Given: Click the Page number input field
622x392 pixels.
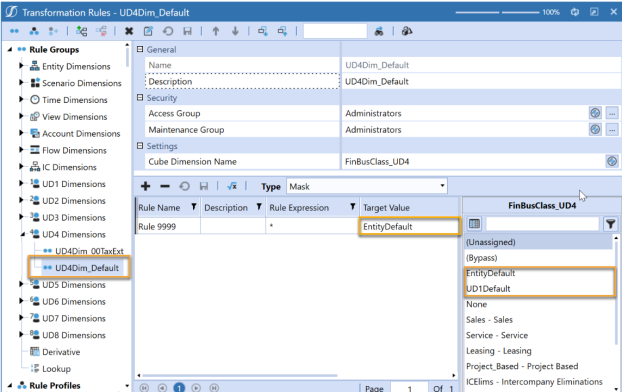Looking at the screenshot, I should point(409,388).
